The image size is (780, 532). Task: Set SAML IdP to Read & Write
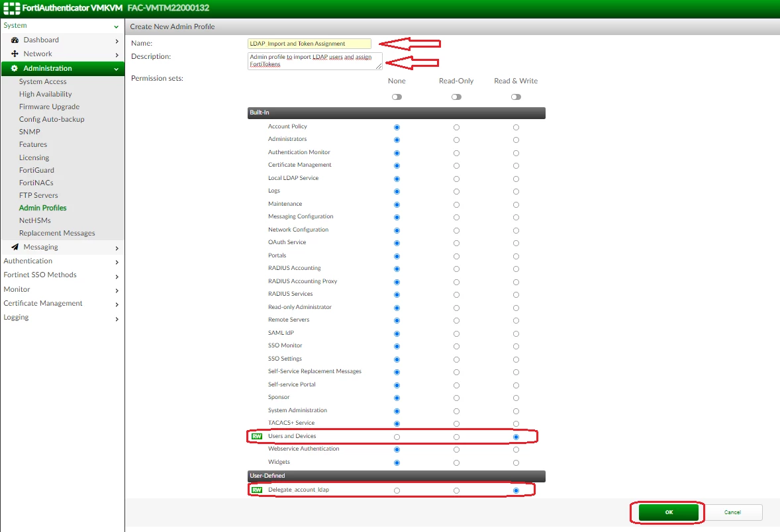click(516, 333)
